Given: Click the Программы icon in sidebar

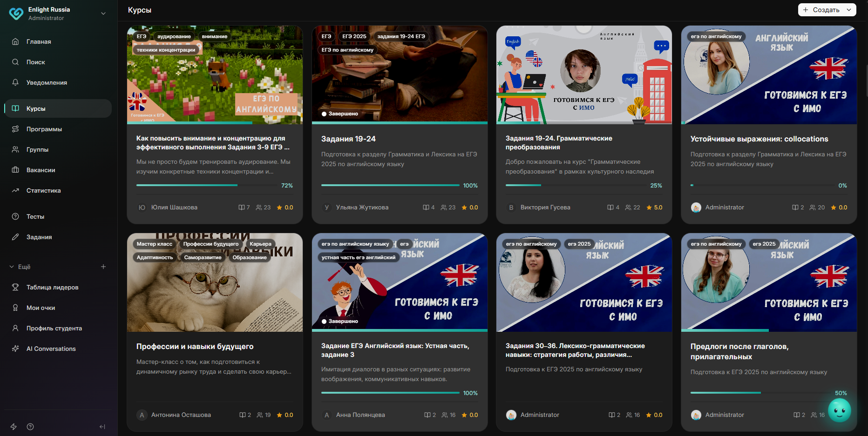Looking at the screenshot, I should pos(15,129).
